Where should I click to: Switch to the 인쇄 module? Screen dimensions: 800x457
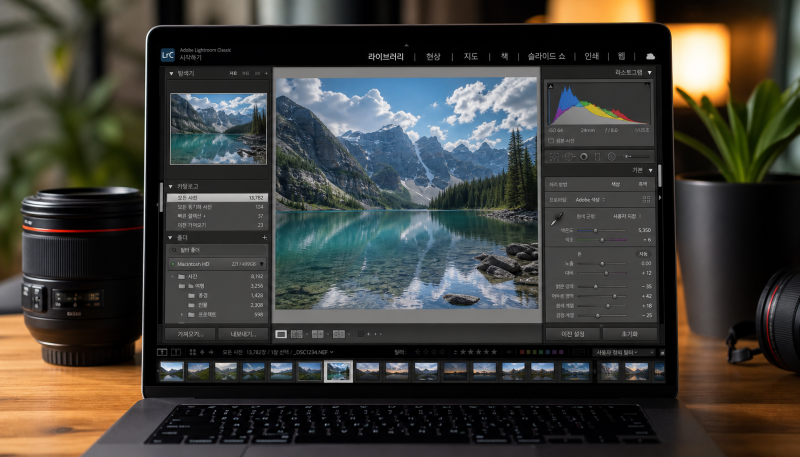(x=592, y=57)
